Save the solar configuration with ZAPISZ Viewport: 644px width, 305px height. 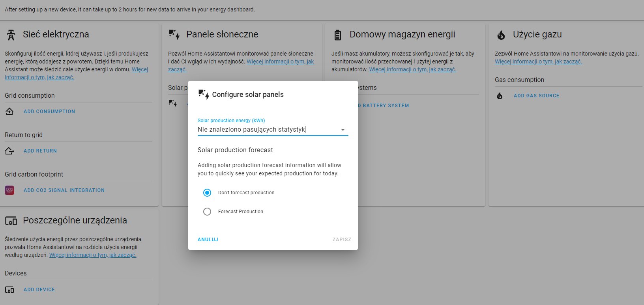(342, 240)
